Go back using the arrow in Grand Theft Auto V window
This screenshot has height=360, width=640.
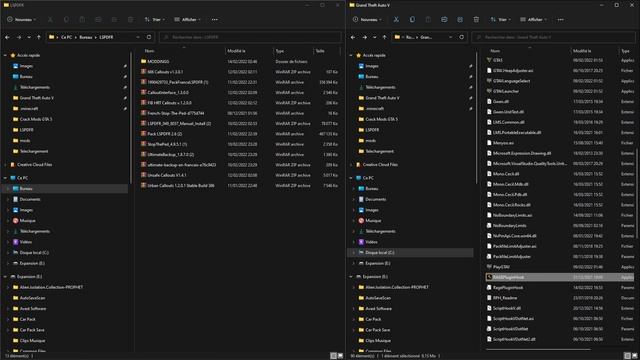[353, 37]
